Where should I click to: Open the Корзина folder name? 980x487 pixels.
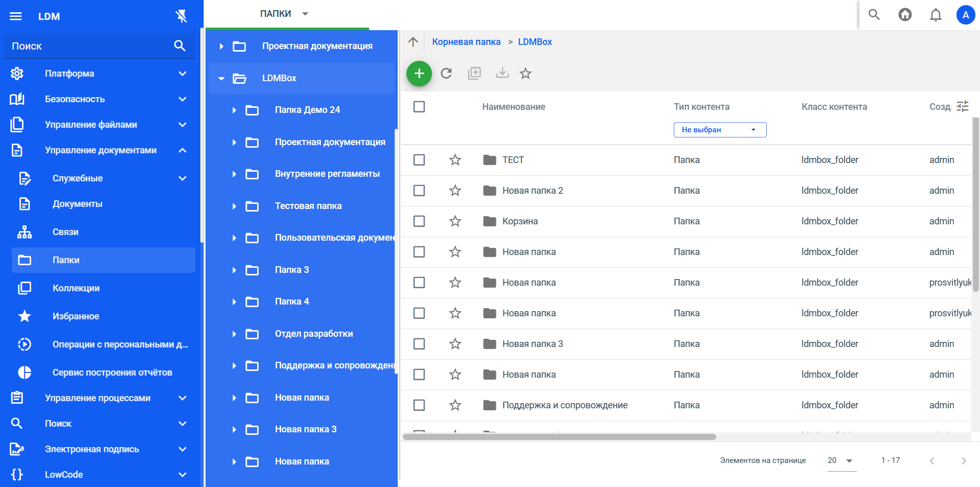click(x=520, y=221)
